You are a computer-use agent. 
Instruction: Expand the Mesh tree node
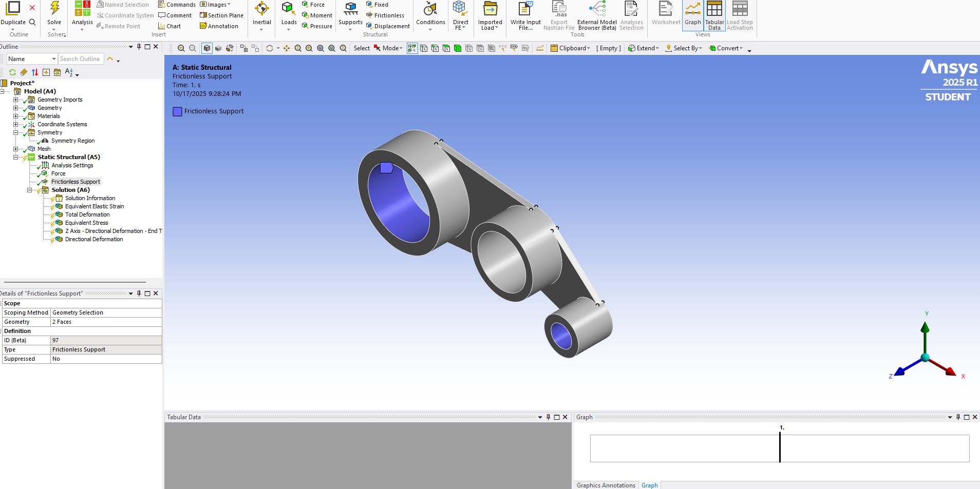(15, 149)
